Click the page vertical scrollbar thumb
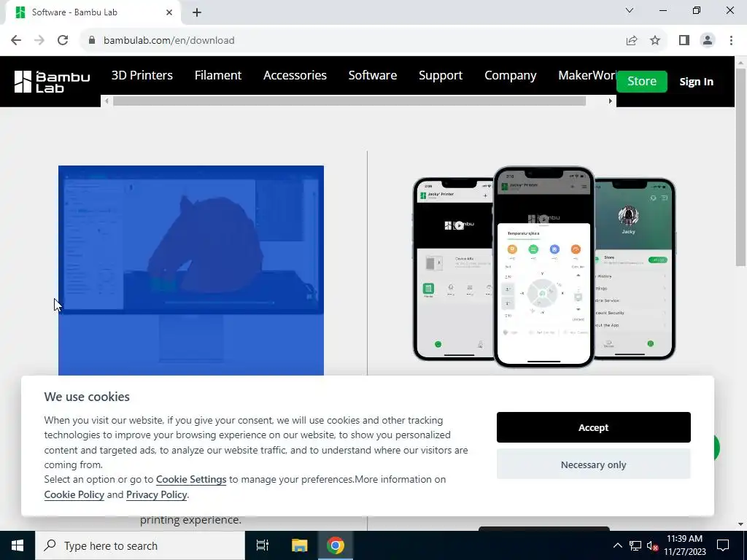Viewport: 747px width, 560px height. 740,167
